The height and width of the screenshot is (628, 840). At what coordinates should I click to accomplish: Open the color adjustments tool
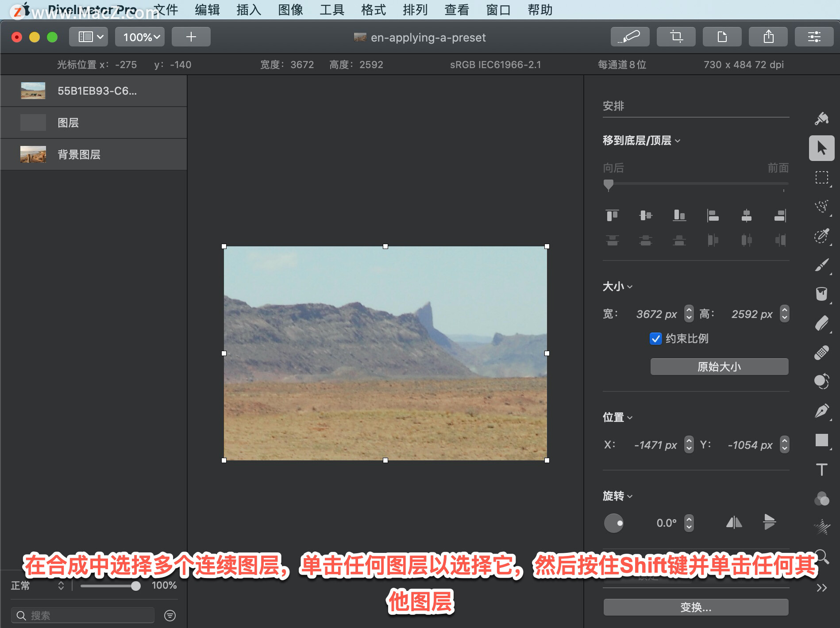821,498
